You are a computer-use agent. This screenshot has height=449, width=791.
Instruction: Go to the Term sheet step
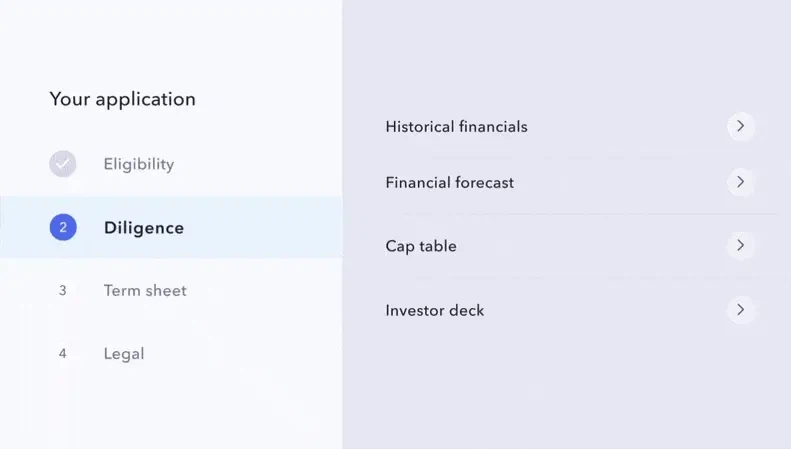145,291
